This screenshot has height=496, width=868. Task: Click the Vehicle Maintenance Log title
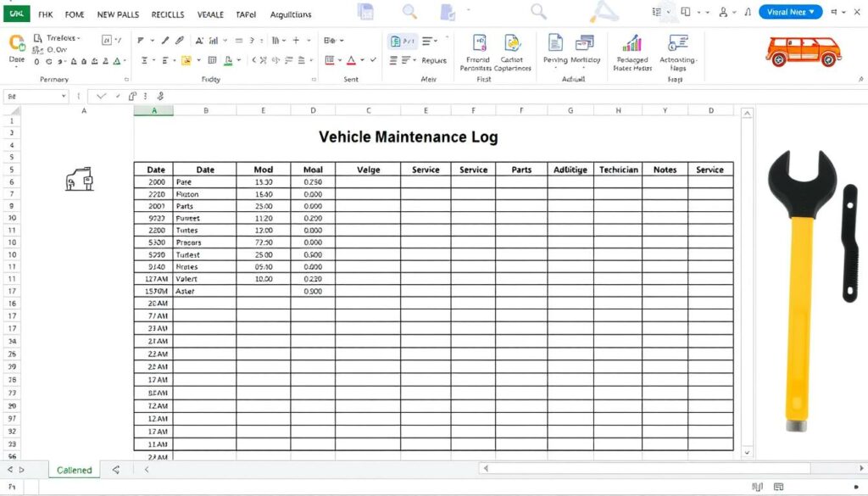(x=408, y=137)
